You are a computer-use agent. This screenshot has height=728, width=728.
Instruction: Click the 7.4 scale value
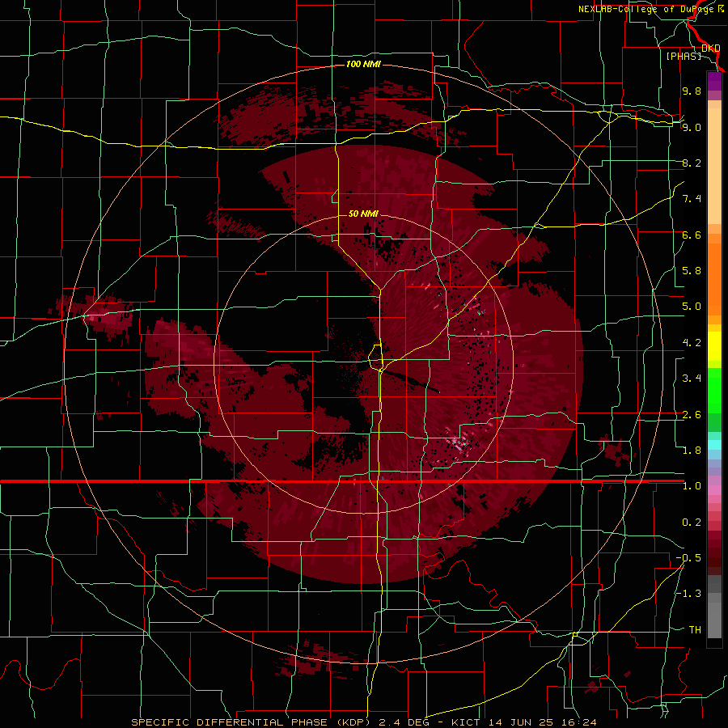(x=692, y=199)
